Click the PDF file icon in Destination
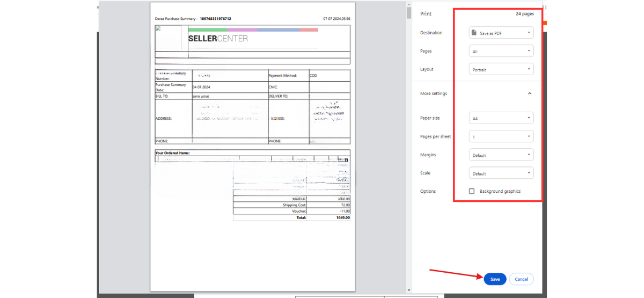Viewport: 644px width, 298px height. 474,33
